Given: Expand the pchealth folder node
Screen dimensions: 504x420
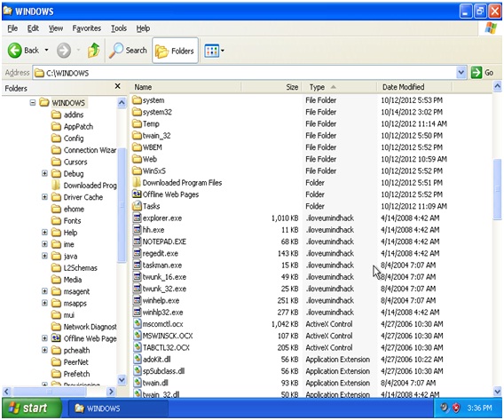Looking at the screenshot, I should pyautogui.click(x=44, y=350).
